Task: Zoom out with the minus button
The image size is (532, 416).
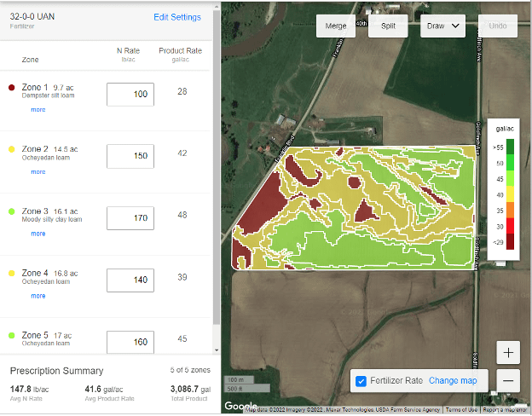Action: pos(508,380)
